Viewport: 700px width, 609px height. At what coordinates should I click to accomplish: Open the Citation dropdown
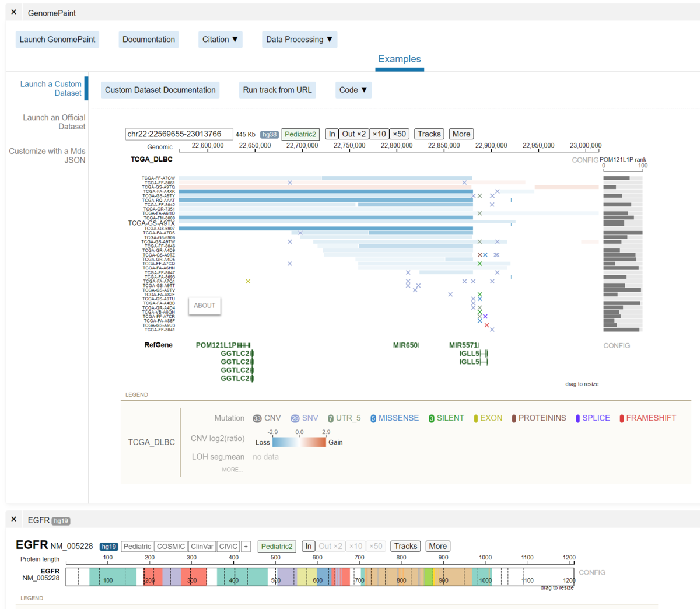click(220, 40)
